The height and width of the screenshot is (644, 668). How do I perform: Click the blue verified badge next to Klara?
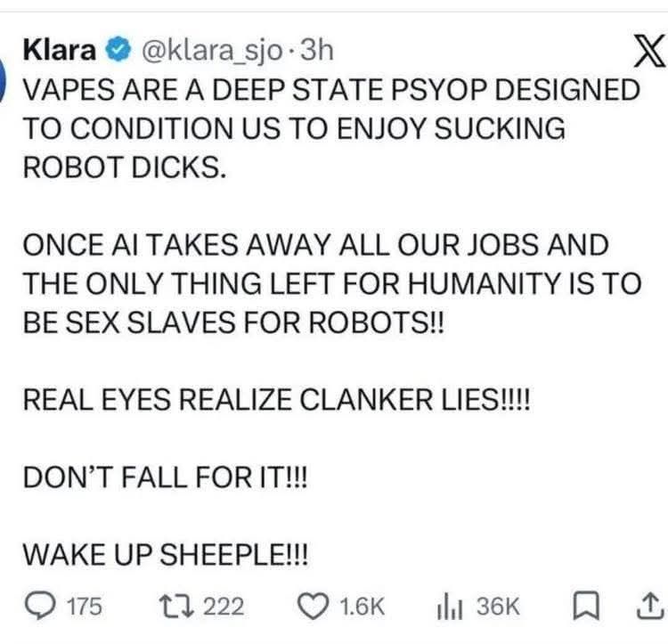117,51
